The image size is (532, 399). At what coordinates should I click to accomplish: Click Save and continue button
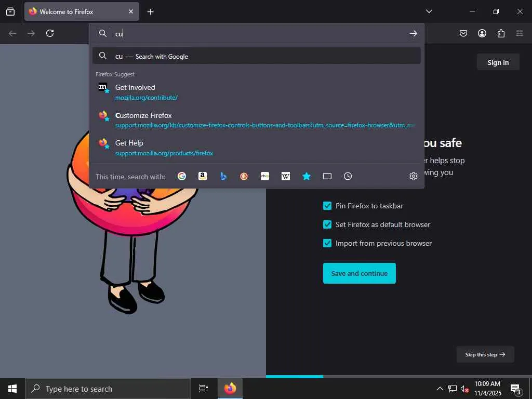(x=360, y=273)
